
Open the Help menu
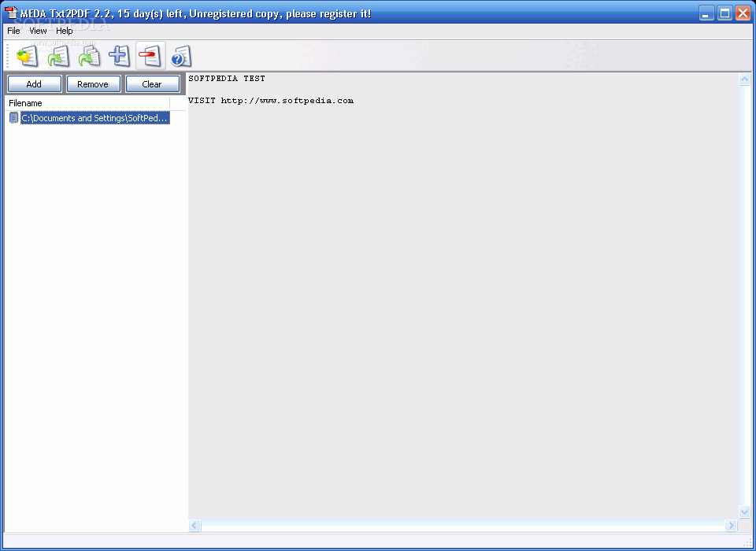(64, 31)
